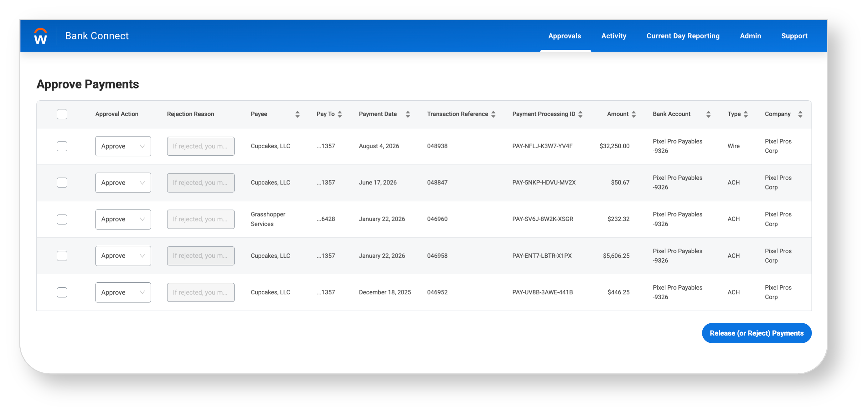This screenshot has height=414, width=868.
Task: Open Current Day Reporting tab
Action: pos(683,36)
